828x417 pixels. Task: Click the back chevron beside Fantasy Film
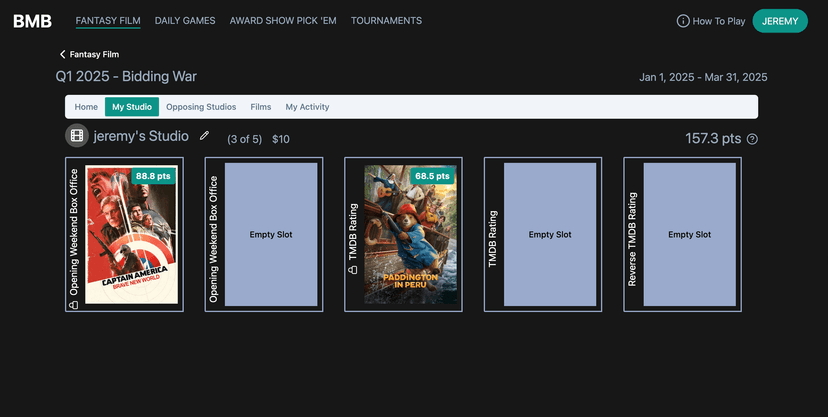click(62, 54)
